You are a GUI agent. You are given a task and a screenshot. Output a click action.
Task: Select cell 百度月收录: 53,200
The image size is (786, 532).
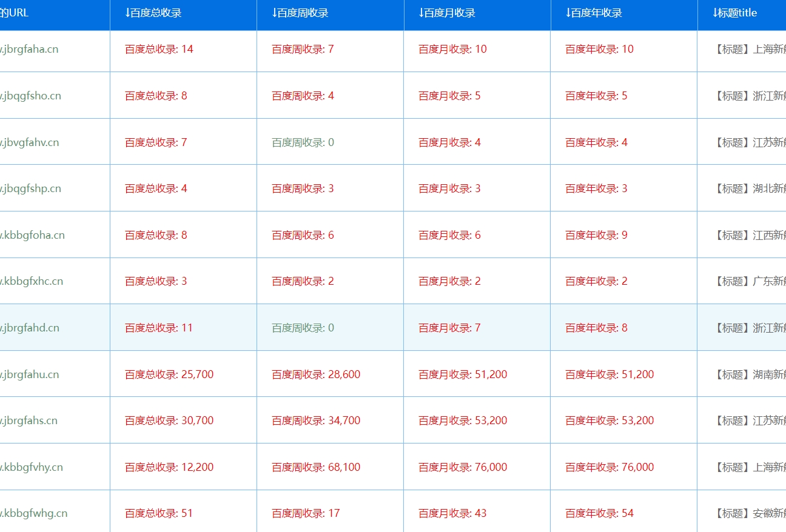pos(463,421)
